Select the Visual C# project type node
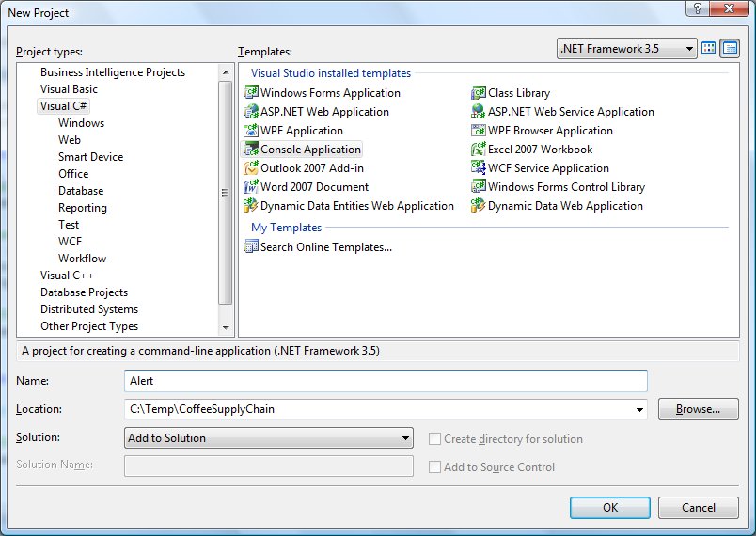The image size is (756, 536). coord(64,106)
